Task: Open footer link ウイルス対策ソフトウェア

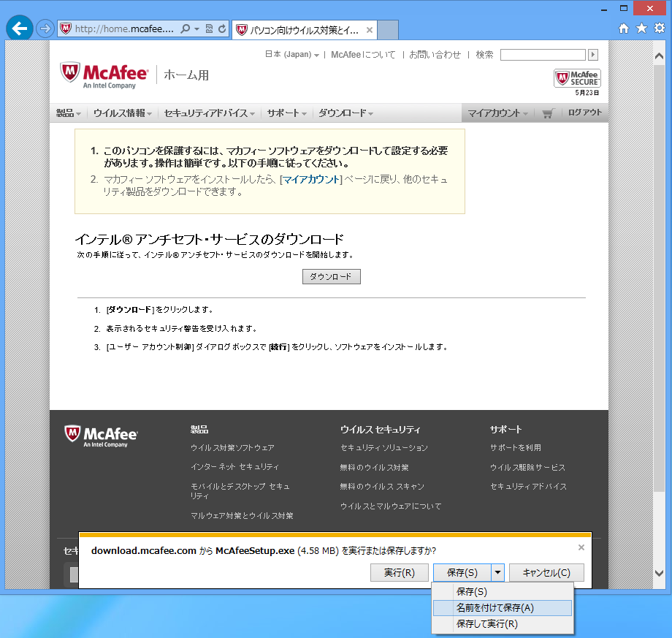Action: [232, 448]
